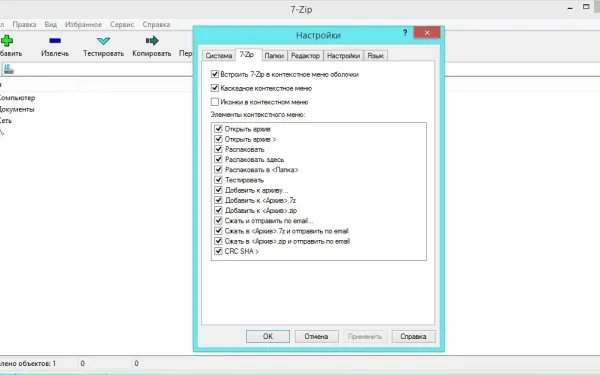Open the Вид menu
This screenshot has width=600, height=375.
pos(51,24)
